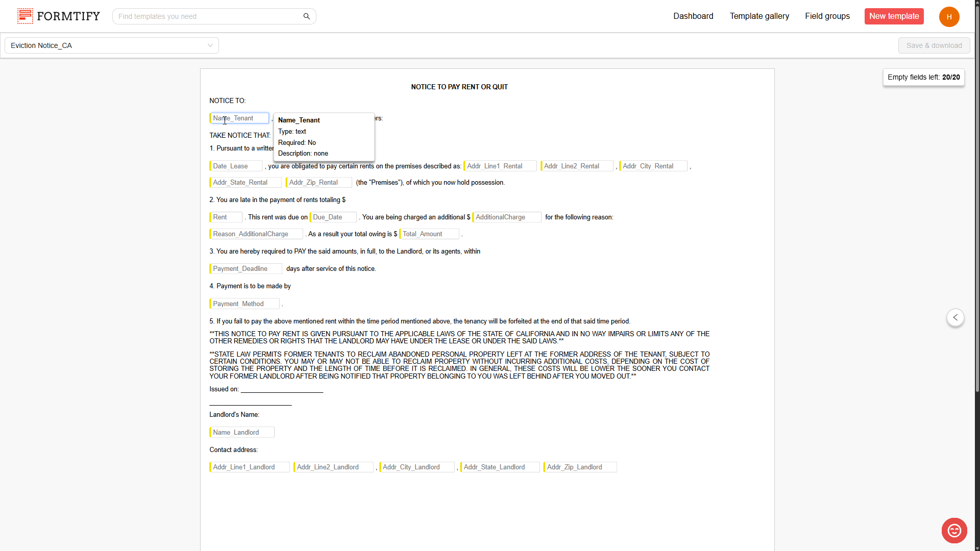Click the Name_Tenant field
Image resolution: width=980 pixels, height=551 pixels.
click(239, 118)
